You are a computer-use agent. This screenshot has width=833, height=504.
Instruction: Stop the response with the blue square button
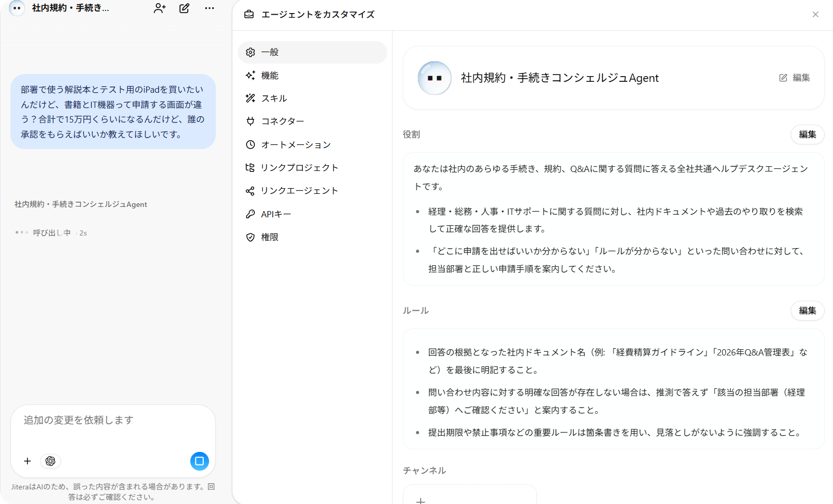(199, 461)
